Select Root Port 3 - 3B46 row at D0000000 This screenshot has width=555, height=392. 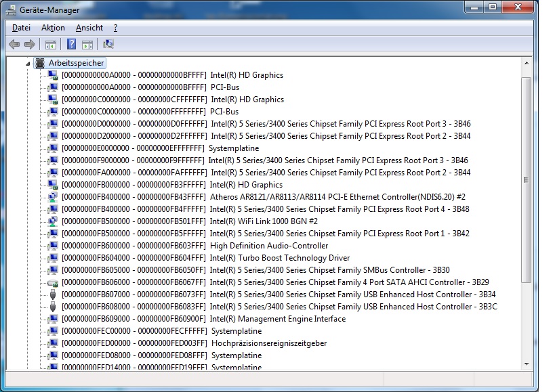tap(266, 124)
